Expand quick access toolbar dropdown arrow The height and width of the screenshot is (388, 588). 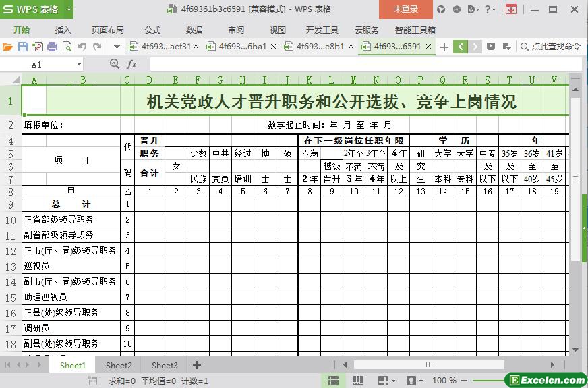click(x=117, y=47)
